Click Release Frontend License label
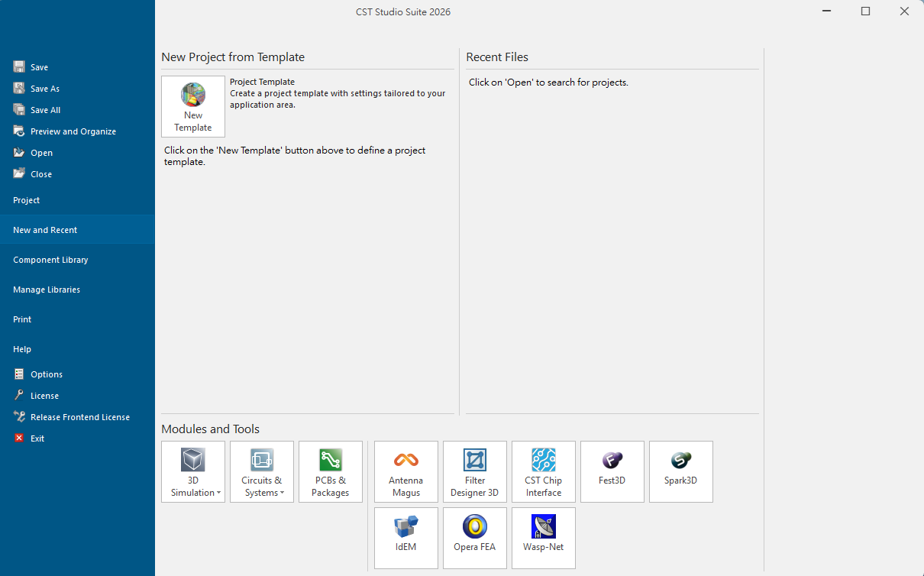Viewport: 924px width, 576px height. 80,417
